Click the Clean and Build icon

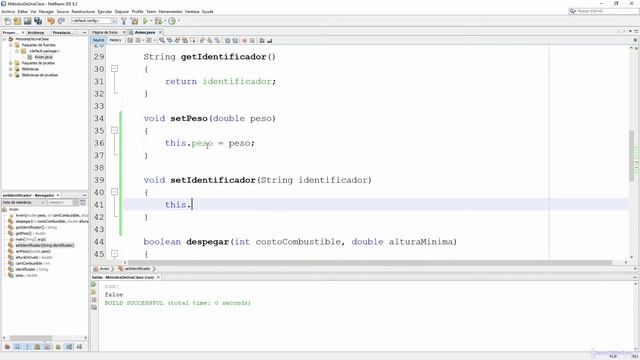click(x=134, y=21)
